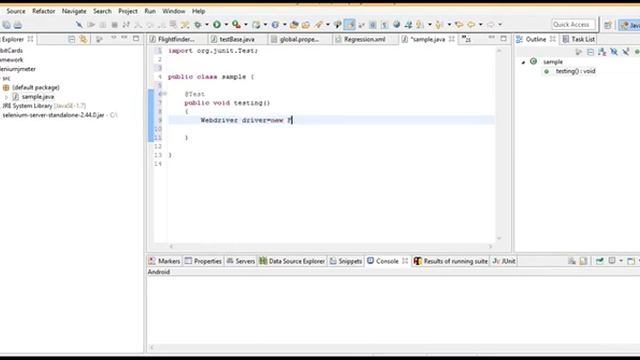Open the Help menu
This screenshot has height=360, width=640.
tap(198, 11)
